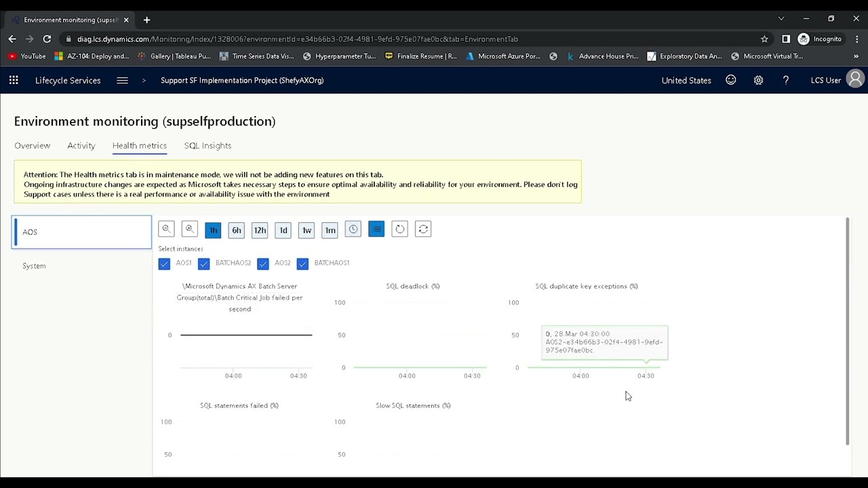868x488 pixels.
Task: Uncheck the BATCHAOS1 instance checkbox
Action: [x=302, y=264]
